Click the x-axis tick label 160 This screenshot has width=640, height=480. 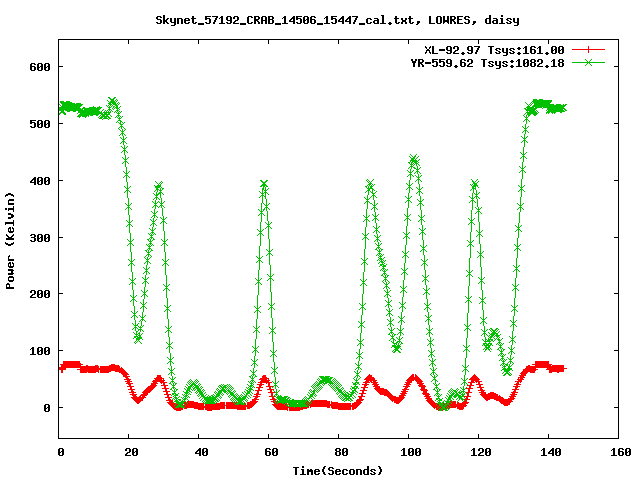[x=621, y=452]
